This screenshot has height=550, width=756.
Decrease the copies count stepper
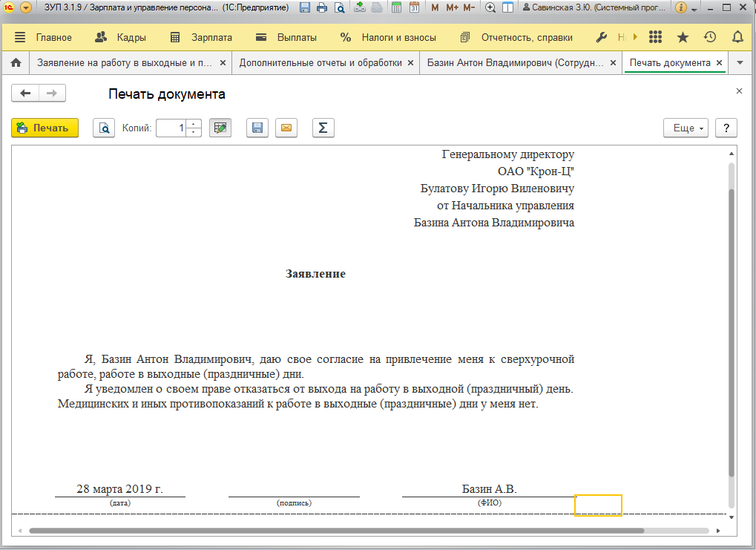pos(194,132)
